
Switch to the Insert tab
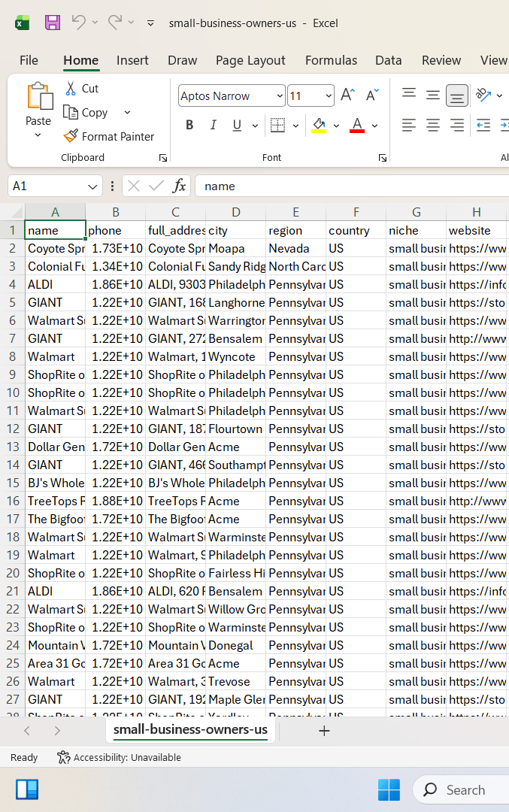pyautogui.click(x=132, y=61)
